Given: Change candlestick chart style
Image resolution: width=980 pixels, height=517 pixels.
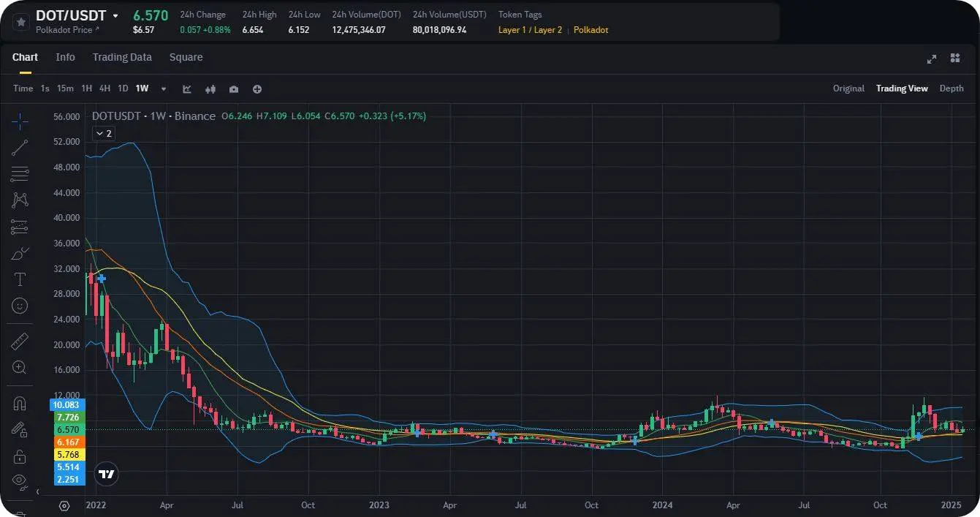Looking at the screenshot, I should point(210,89).
